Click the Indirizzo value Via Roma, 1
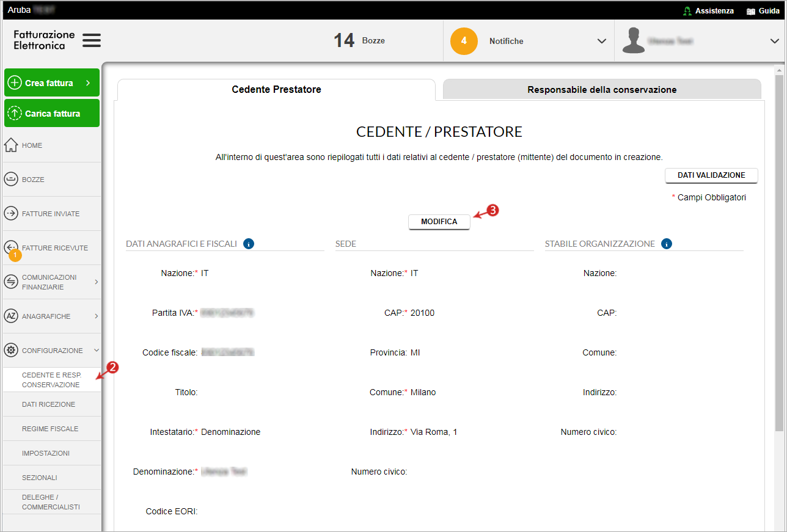787x532 pixels. click(434, 432)
